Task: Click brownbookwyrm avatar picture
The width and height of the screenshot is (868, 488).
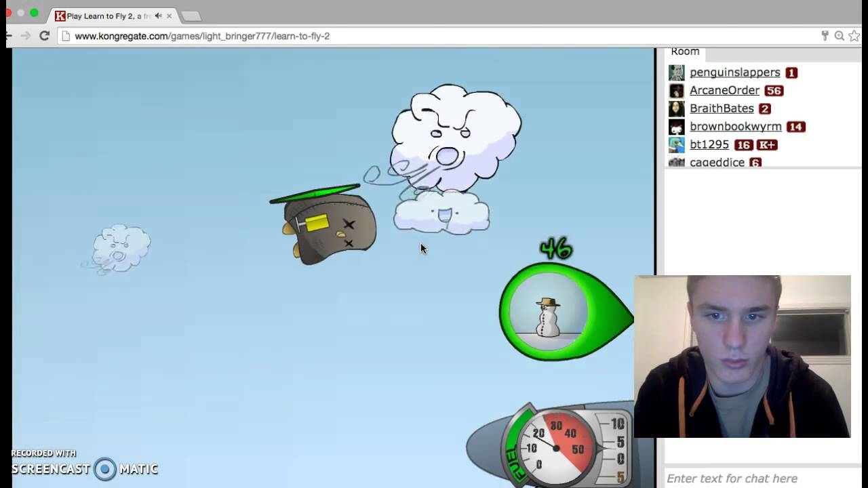Action: pyautogui.click(x=677, y=127)
